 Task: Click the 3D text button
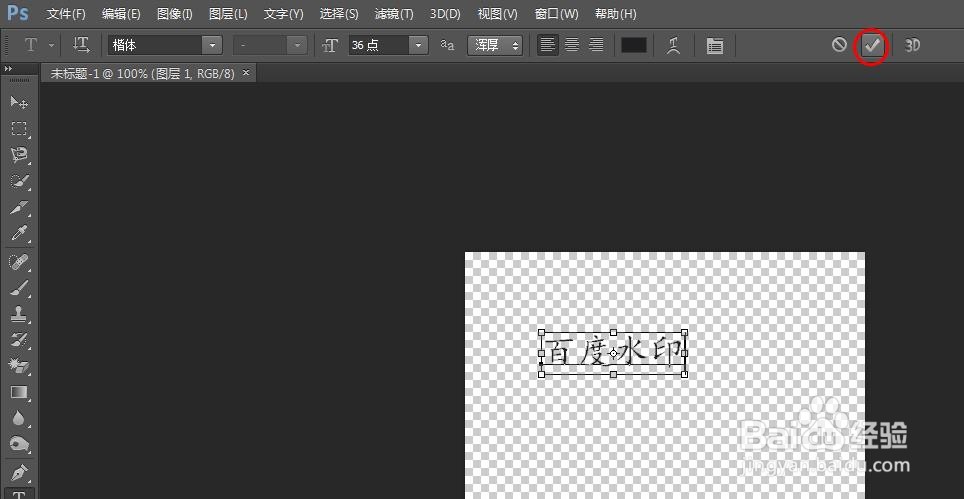(x=912, y=45)
